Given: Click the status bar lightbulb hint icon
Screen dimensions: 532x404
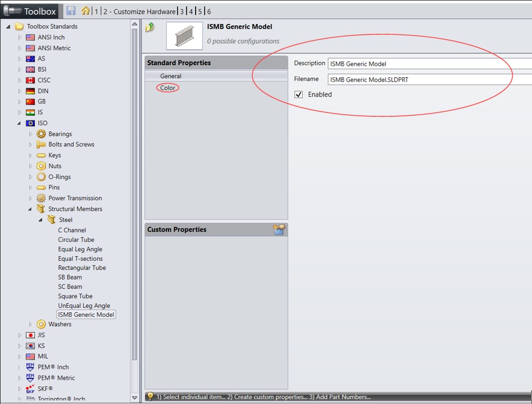Looking at the screenshot, I should click(151, 396).
